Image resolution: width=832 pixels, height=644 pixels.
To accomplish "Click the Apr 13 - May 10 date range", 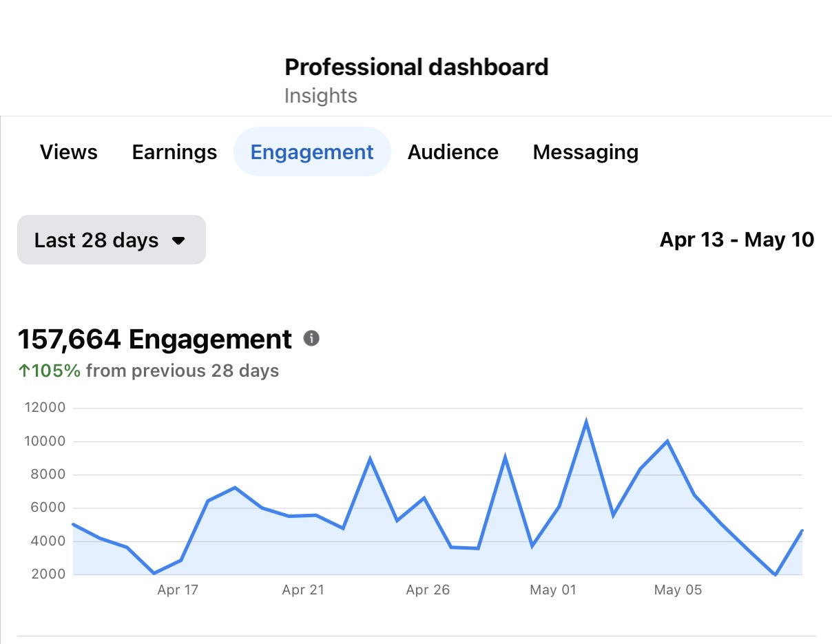I will click(737, 240).
